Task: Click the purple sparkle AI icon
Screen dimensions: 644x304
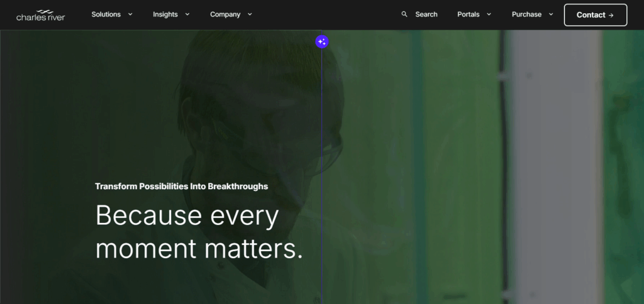Action: coord(322,41)
